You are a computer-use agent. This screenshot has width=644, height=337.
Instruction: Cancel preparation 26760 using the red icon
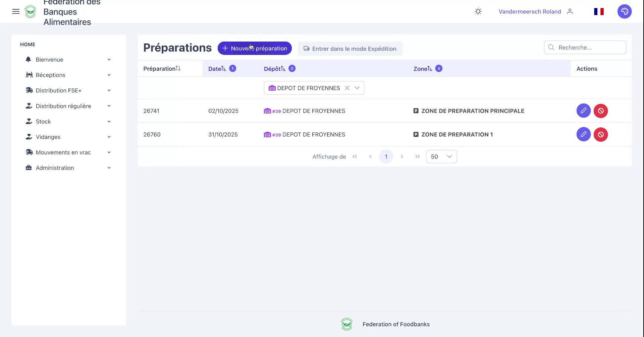[601, 134]
